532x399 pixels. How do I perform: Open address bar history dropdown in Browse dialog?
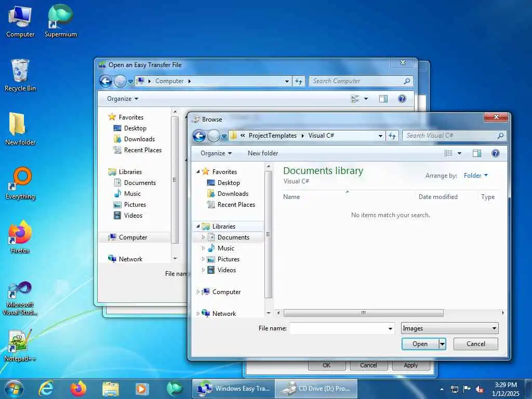(380, 136)
